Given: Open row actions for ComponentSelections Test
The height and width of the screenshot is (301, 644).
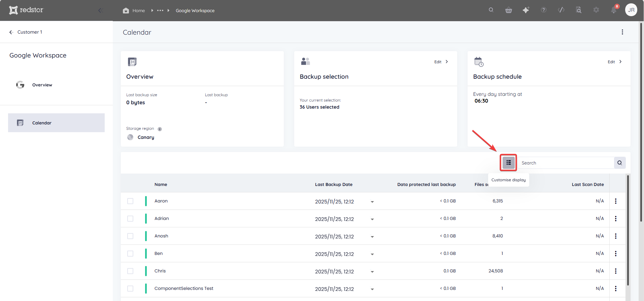Looking at the screenshot, I should pos(616,289).
